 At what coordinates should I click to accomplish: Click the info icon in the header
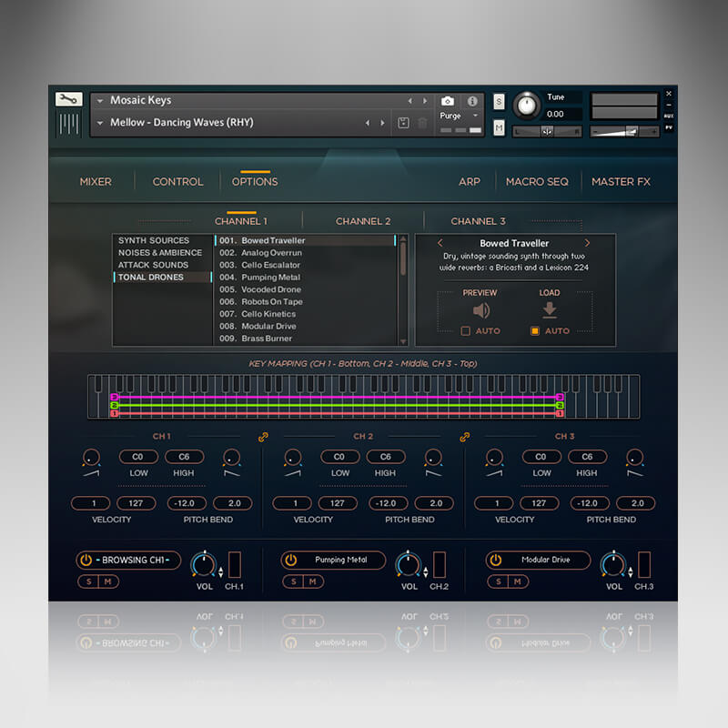[x=473, y=100]
